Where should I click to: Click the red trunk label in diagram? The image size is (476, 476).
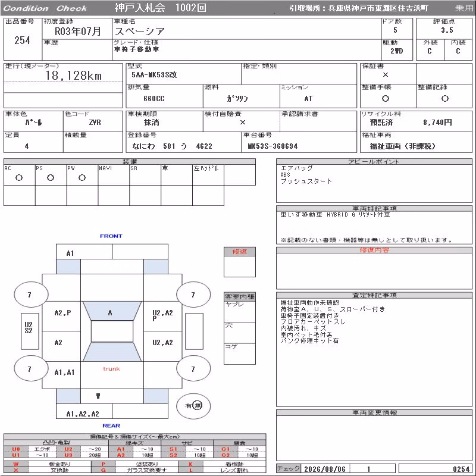(111, 369)
